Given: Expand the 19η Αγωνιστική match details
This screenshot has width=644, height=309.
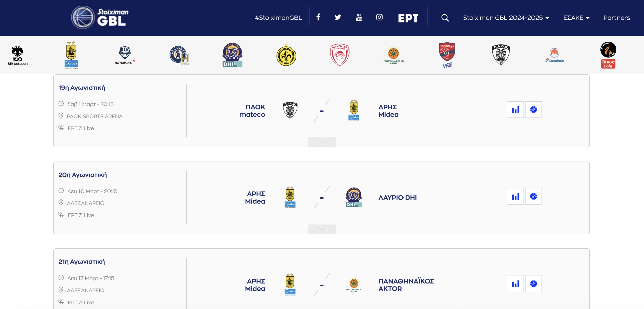Looking at the screenshot, I should click(x=321, y=142).
